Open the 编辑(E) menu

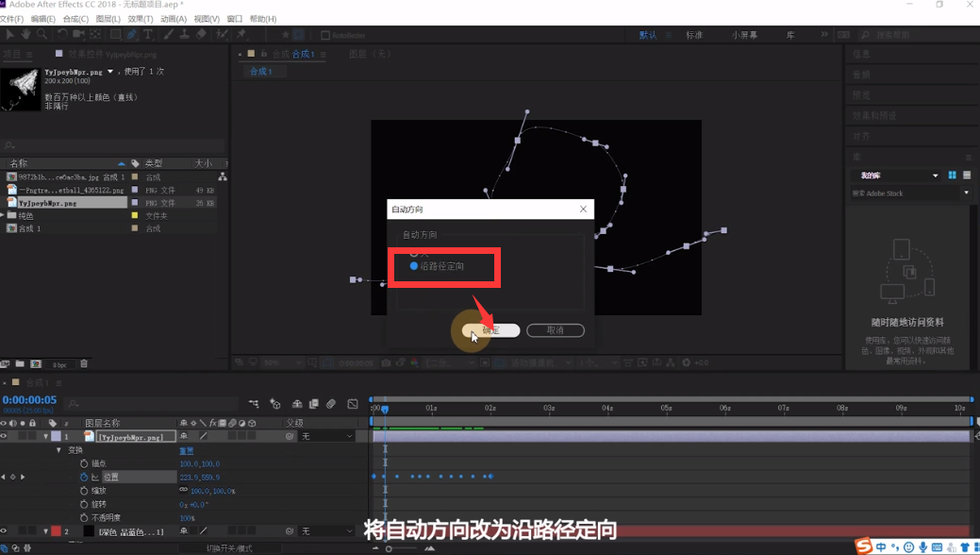pos(43,19)
